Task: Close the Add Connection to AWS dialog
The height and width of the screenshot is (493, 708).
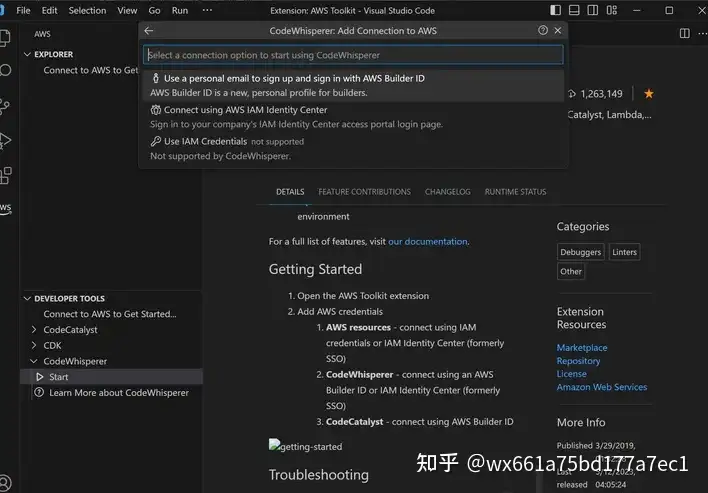Action: coord(558,30)
